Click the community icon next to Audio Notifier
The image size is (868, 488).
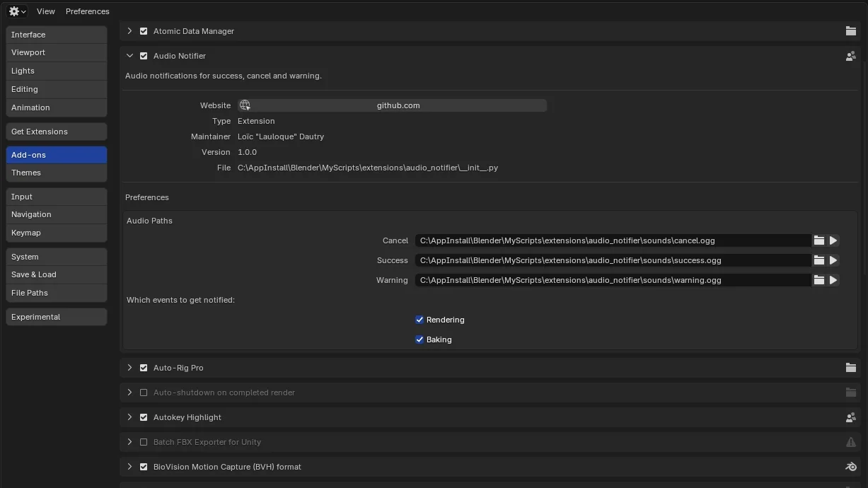851,56
